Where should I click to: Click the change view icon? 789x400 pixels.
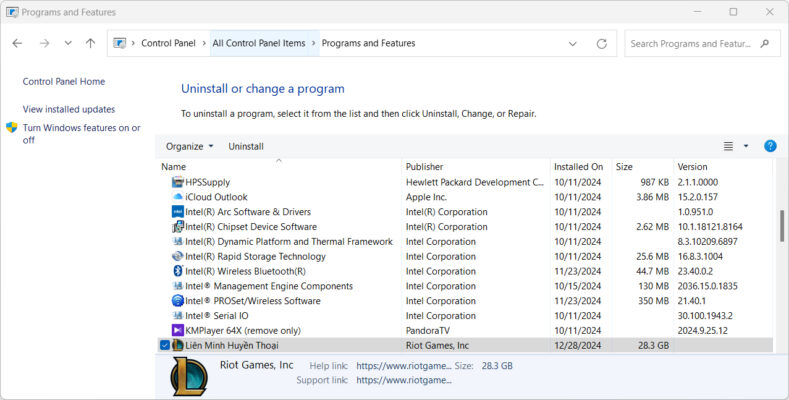(x=728, y=146)
